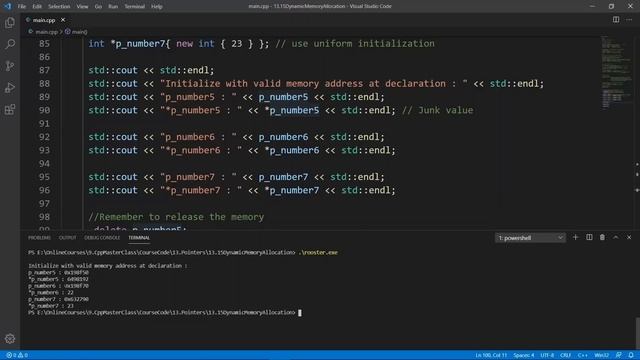Open editor More Actions ellipsis
This screenshot has width=640, height=360.
(629, 20)
